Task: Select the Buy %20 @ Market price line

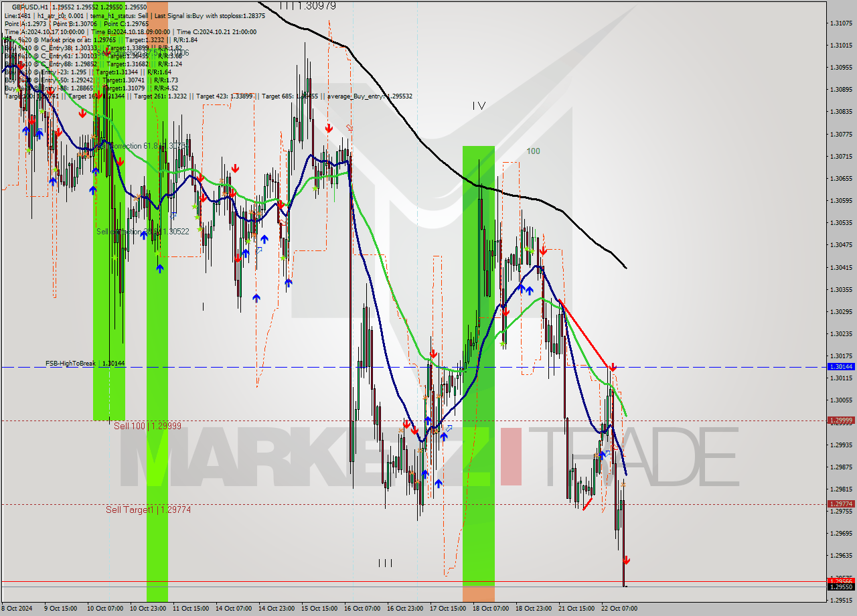Action: (101, 40)
